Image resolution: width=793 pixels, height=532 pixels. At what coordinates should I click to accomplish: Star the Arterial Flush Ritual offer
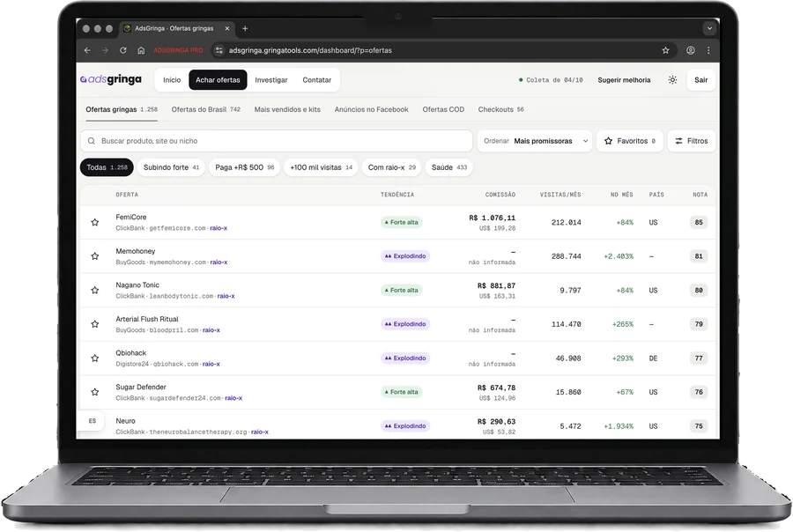[94, 323]
